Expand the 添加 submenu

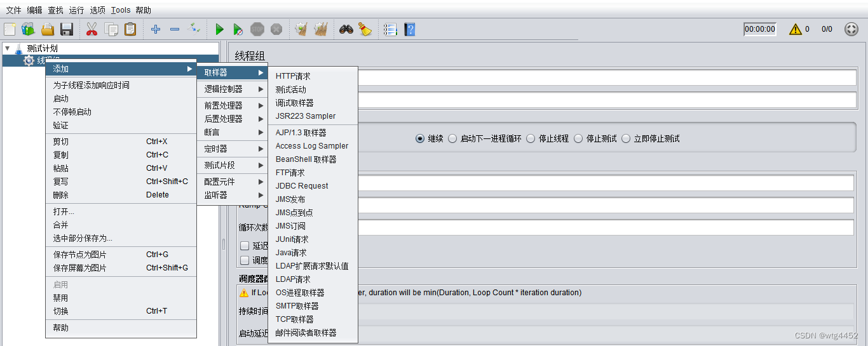pyautogui.click(x=121, y=69)
